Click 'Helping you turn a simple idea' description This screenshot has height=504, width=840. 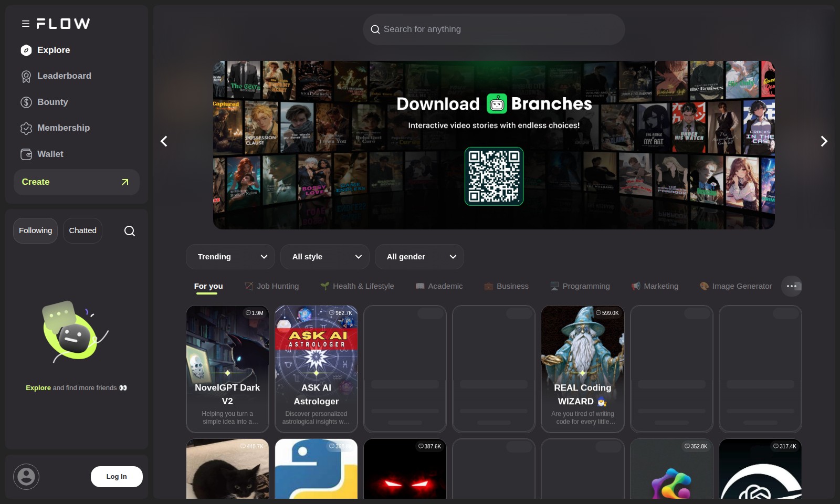230,418
